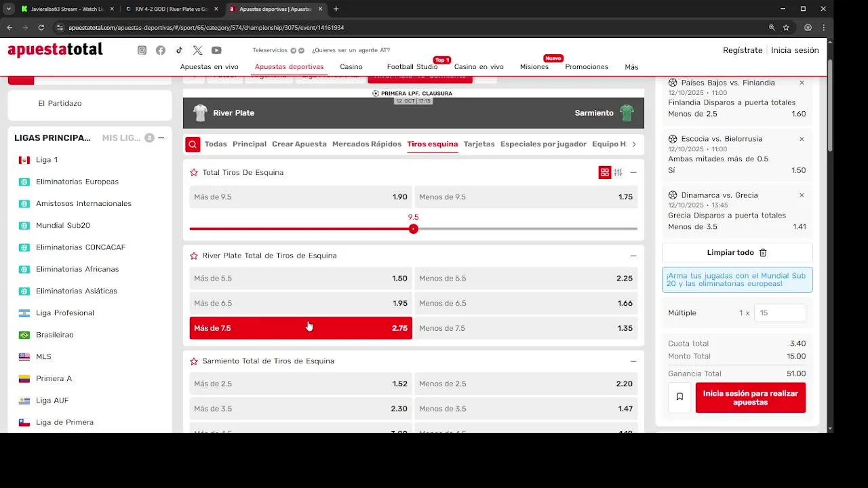Select Menos de 9.5 total corners odds
868x488 pixels.
click(x=526, y=197)
